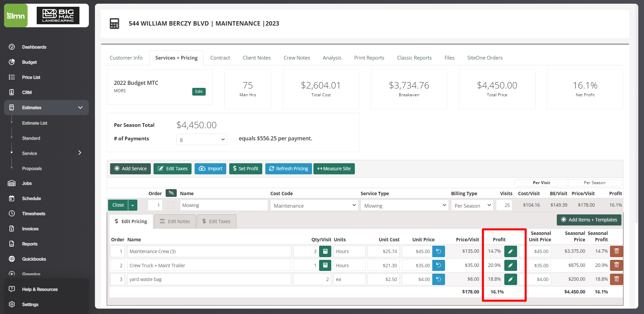Delete yard waste bag with trash icon
The width and height of the screenshot is (644, 314).
(x=616, y=279)
